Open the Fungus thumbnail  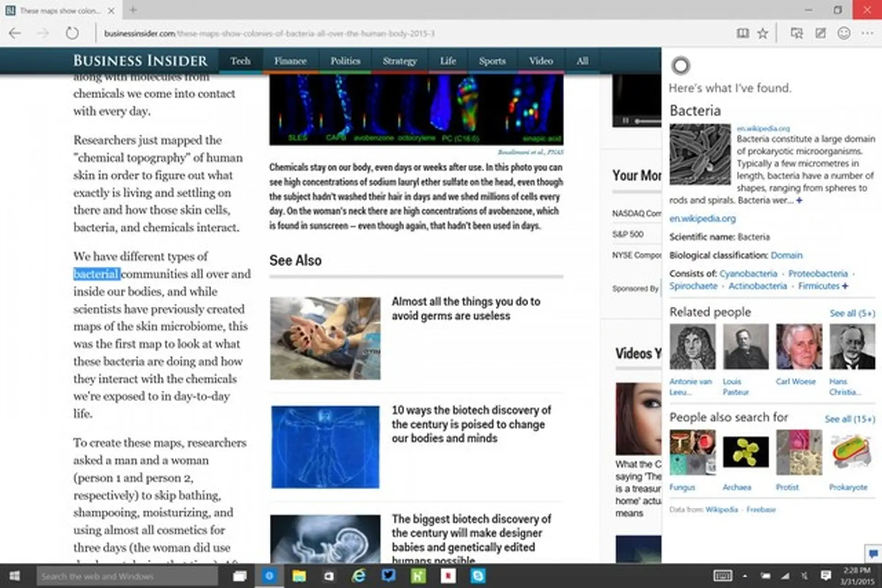coord(692,452)
